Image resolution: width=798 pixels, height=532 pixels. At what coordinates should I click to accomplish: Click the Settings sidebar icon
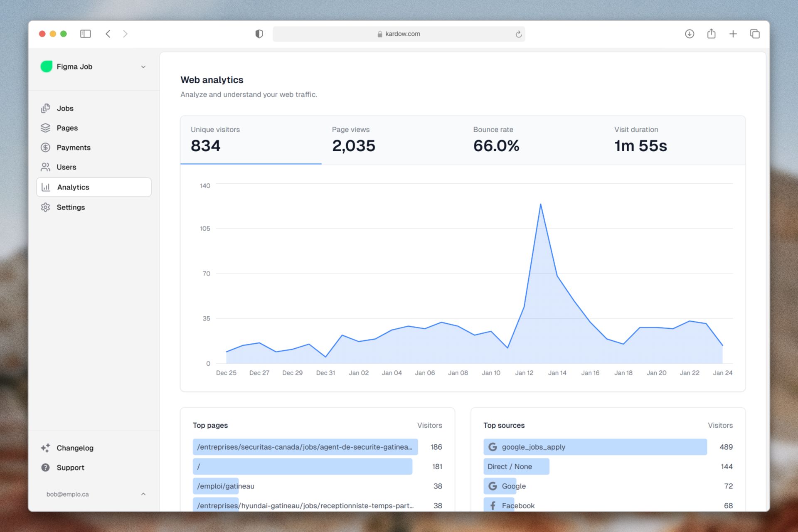pyautogui.click(x=47, y=207)
